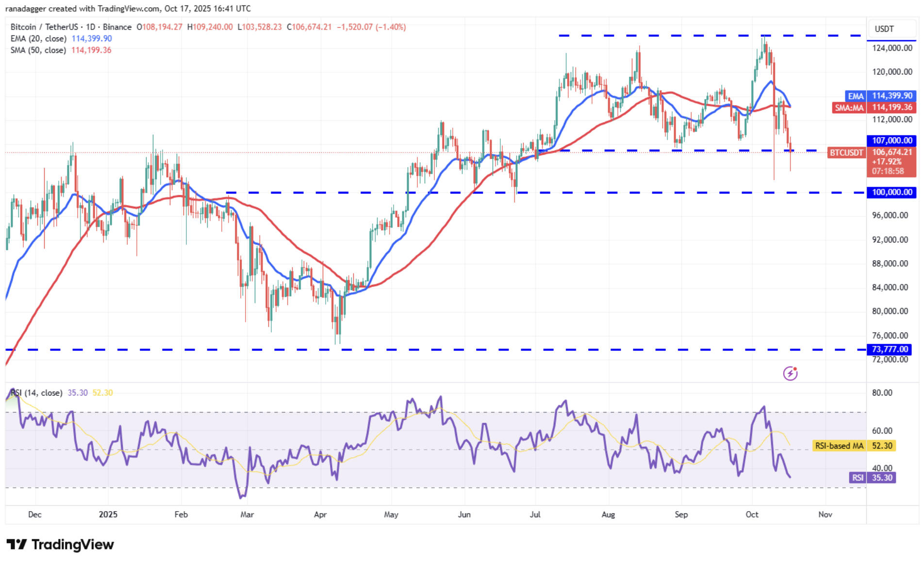Open the USDT currency selector
Screen dimensions: 924x563
[x=884, y=29]
